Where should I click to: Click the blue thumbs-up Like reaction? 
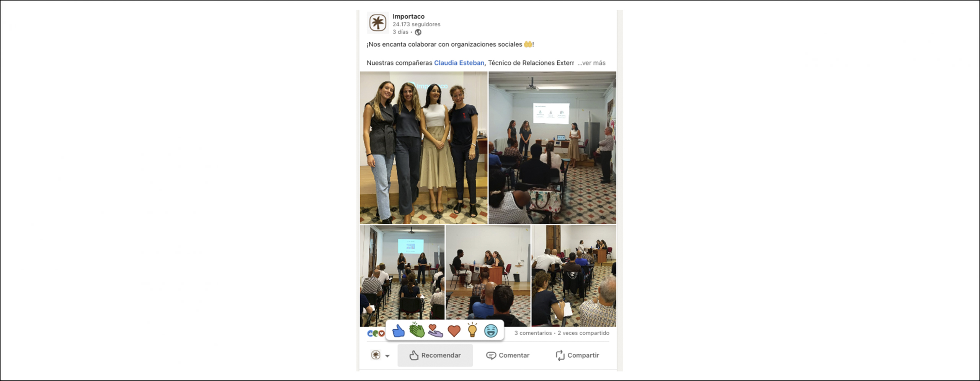point(398,331)
